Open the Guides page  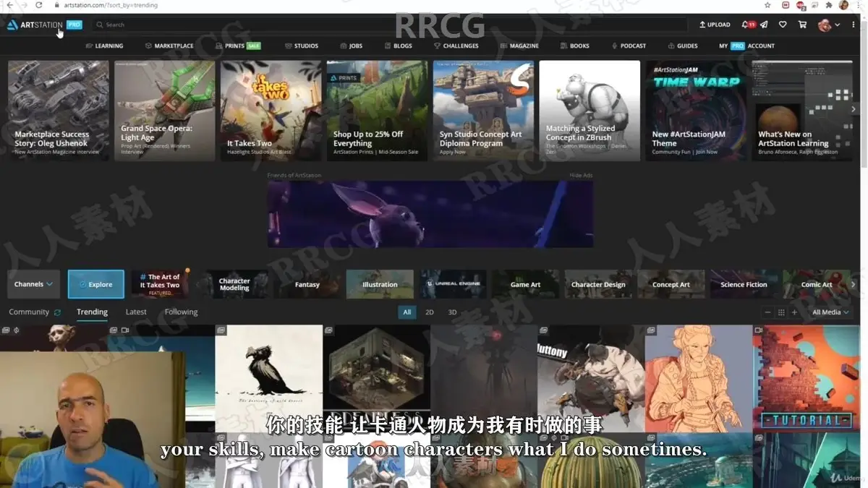(683, 46)
